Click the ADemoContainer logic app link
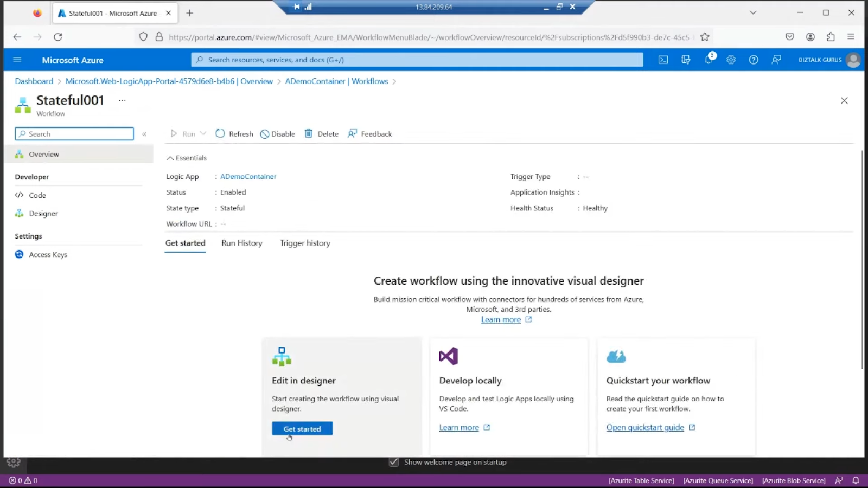The height and width of the screenshot is (488, 868). (248, 176)
